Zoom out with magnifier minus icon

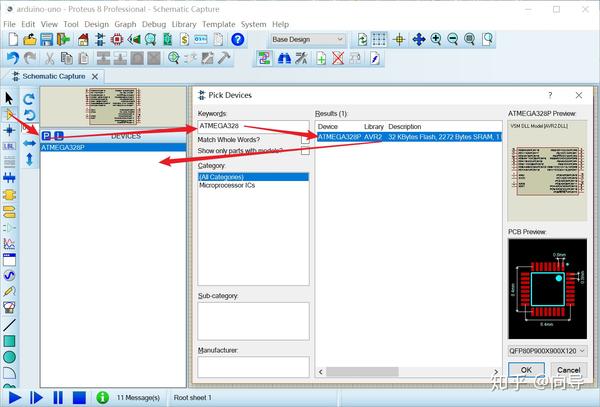453,39
